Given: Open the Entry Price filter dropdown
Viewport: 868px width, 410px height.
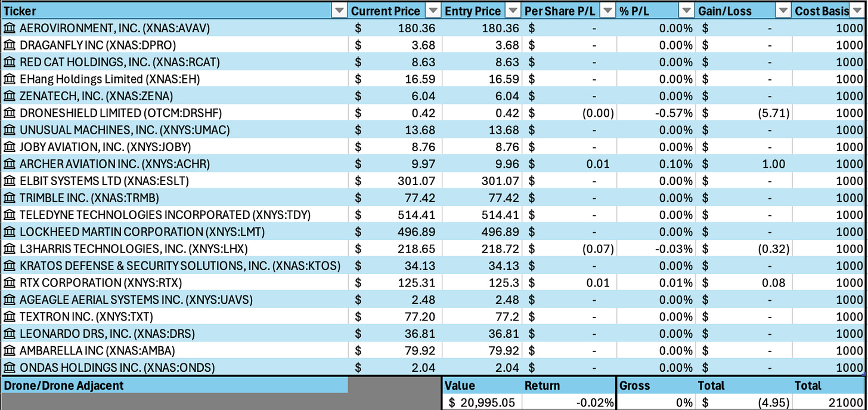Looking at the screenshot, I should click(x=512, y=11).
